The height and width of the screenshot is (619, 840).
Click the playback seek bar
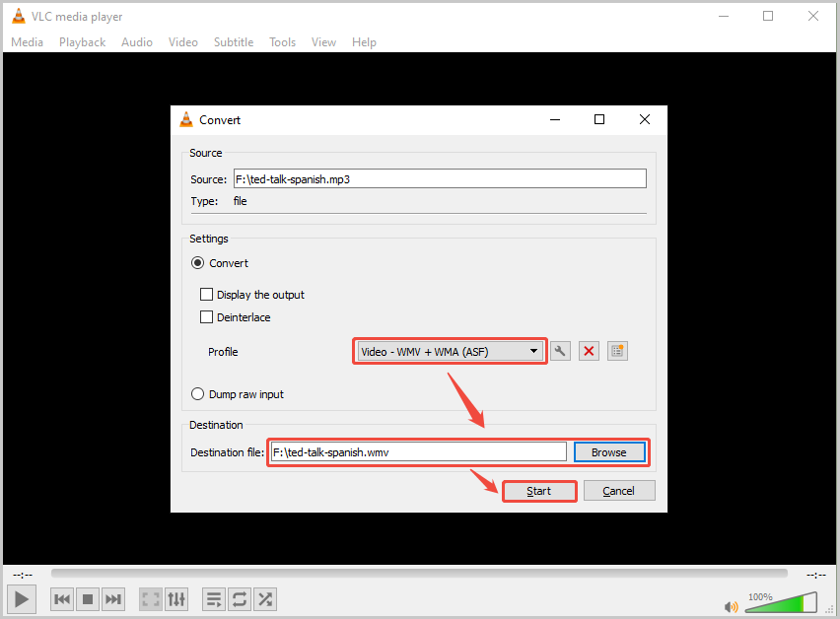click(419, 574)
